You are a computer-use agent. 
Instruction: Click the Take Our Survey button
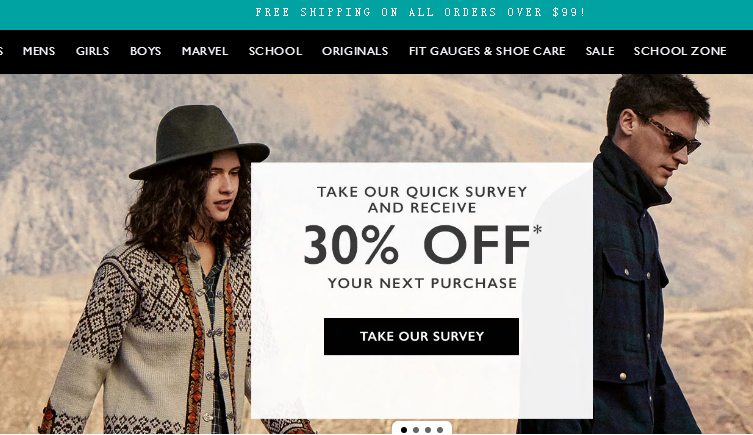(421, 336)
